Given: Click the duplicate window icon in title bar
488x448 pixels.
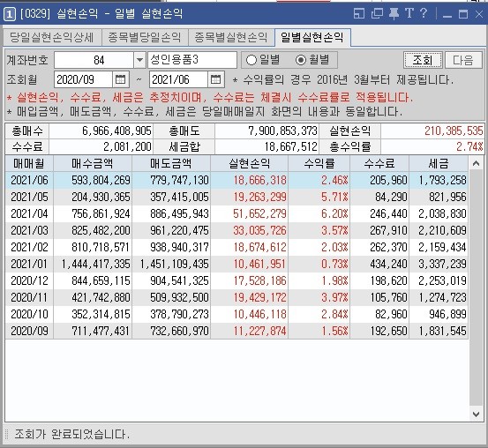Looking at the screenshot, I should (377, 14).
